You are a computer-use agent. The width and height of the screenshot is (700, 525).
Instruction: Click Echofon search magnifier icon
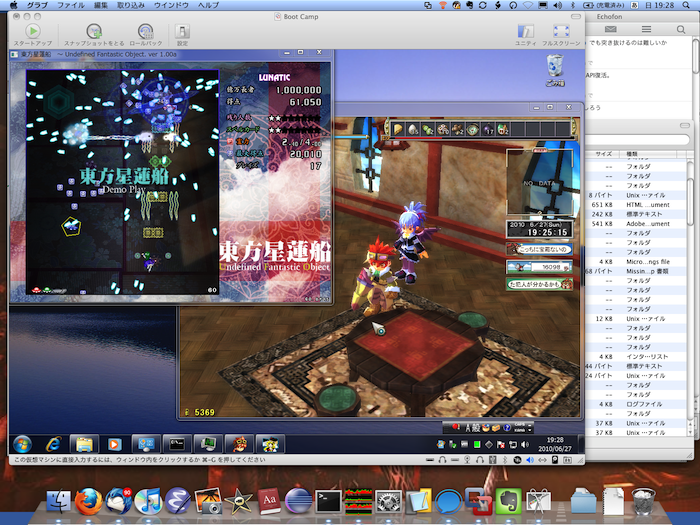point(681,29)
